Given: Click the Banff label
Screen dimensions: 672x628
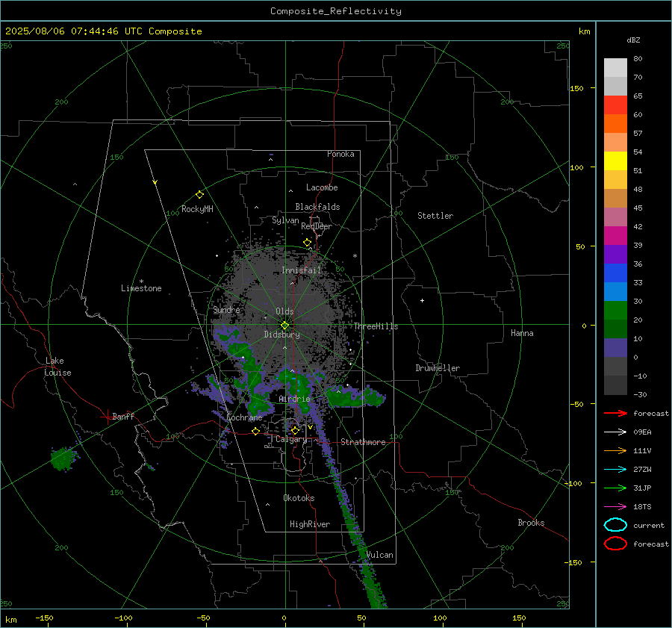Looking at the screenshot, I should click(123, 416).
